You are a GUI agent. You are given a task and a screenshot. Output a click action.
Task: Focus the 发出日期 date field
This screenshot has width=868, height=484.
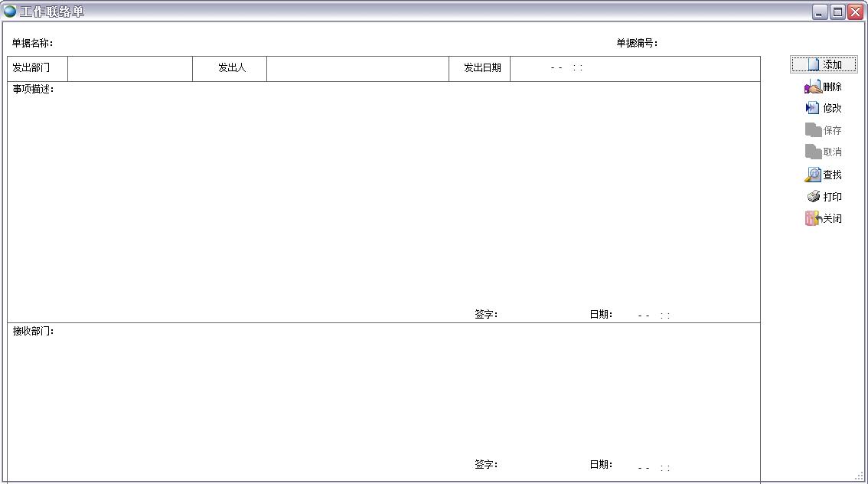[x=635, y=68]
